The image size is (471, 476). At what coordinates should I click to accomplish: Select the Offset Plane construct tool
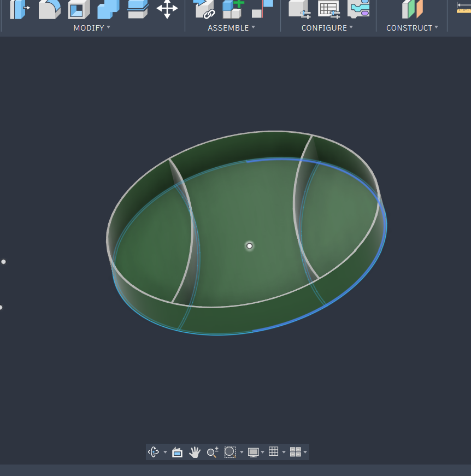click(412, 9)
